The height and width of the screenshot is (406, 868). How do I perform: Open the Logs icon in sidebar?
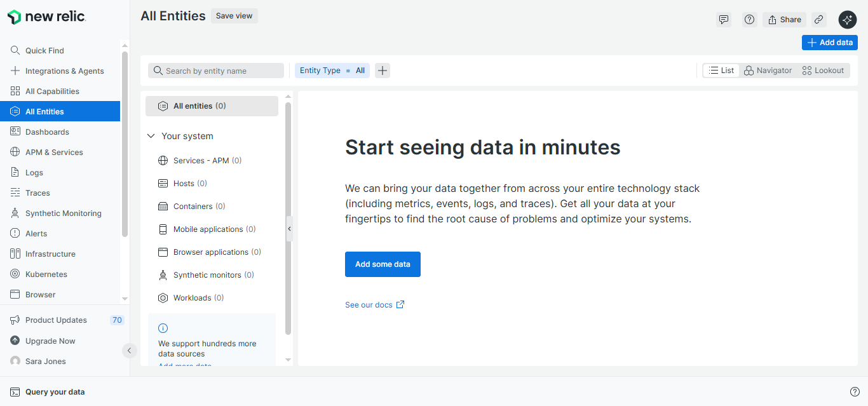[x=15, y=172]
